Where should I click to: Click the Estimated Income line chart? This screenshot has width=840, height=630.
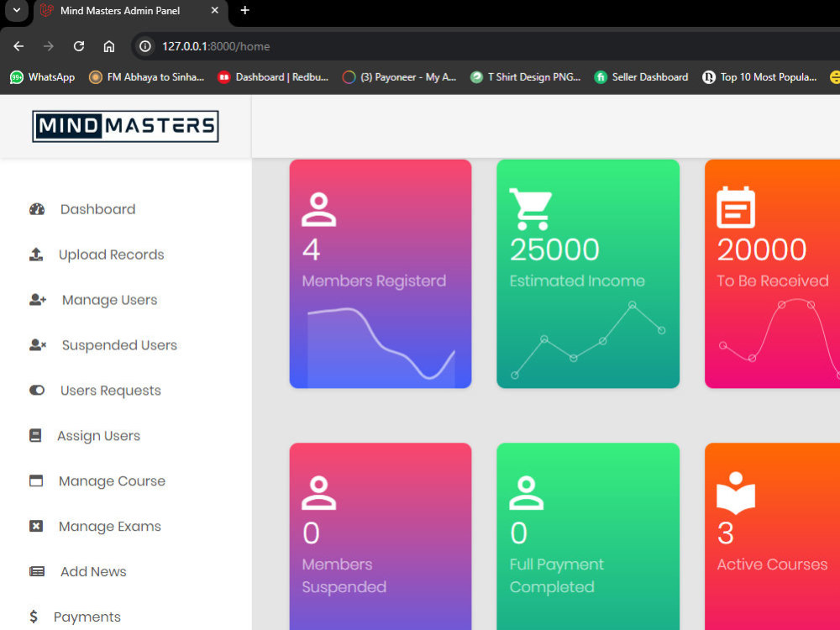click(588, 339)
